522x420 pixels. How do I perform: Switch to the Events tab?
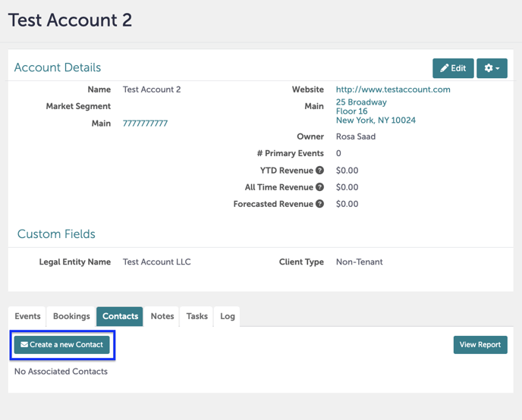(x=27, y=316)
